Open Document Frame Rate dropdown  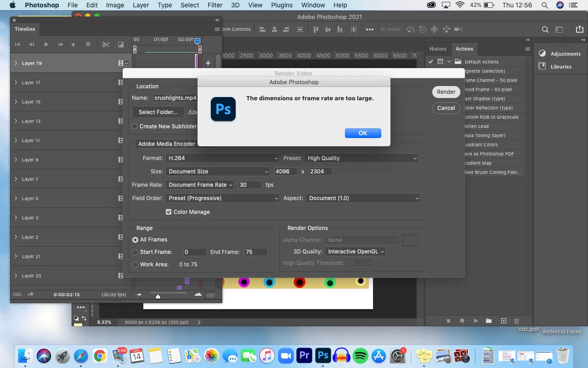click(200, 184)
